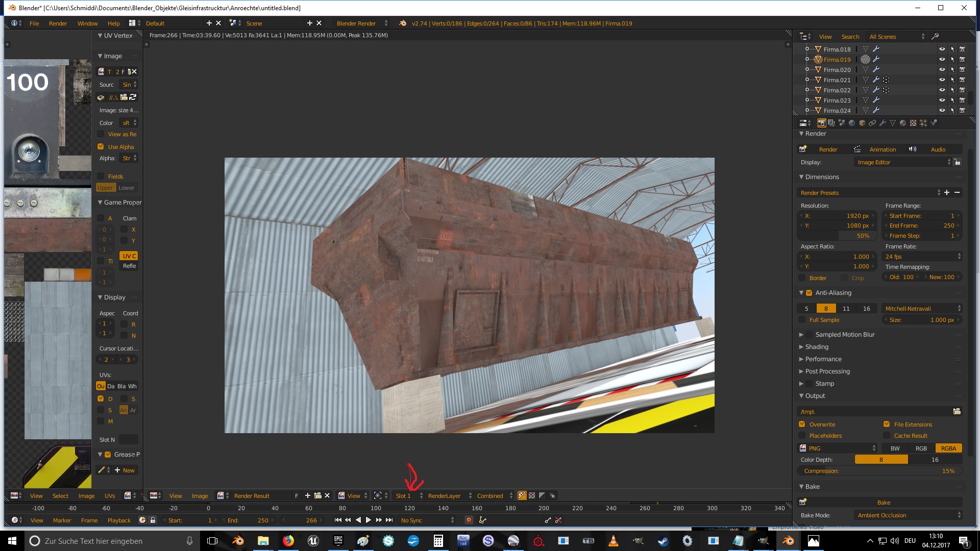
Task: Disable the Overwrite checkbox
Action: [802, 424]
